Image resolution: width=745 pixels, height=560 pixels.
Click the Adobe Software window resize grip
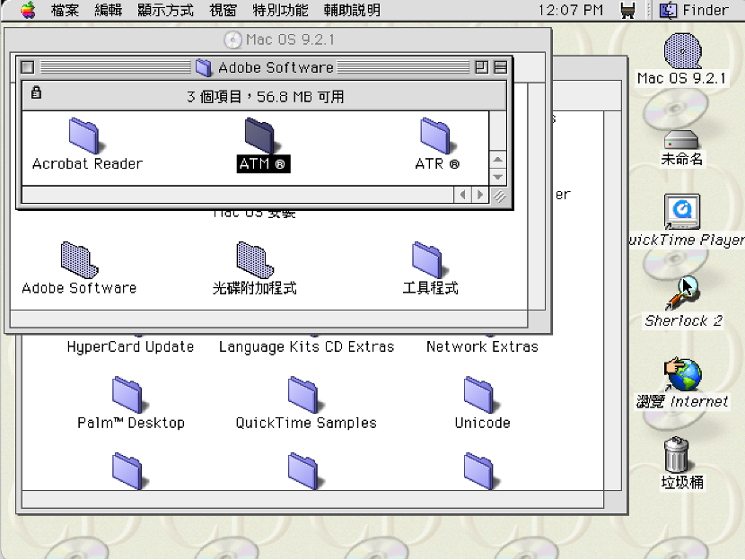pos(498,196)
